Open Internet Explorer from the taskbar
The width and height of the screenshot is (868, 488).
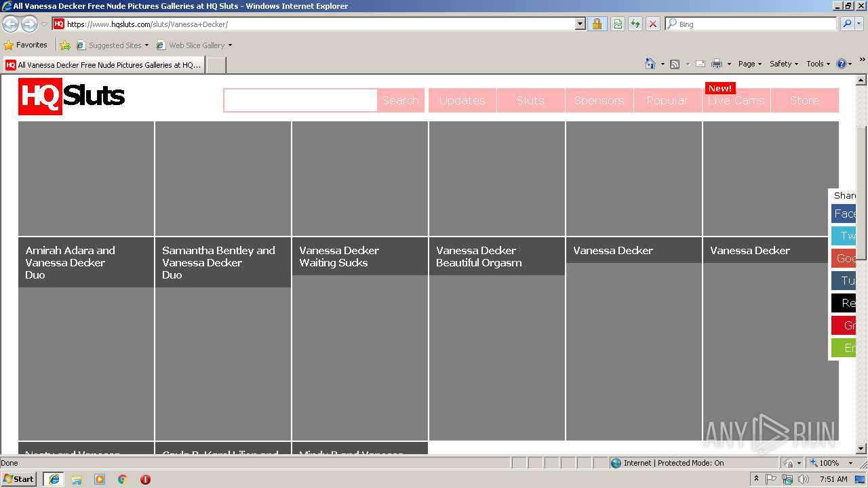[54, 479]
